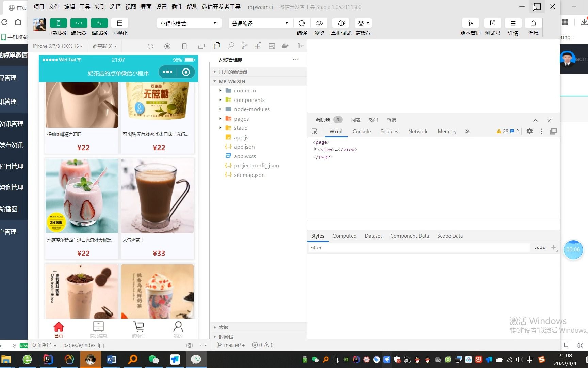This screenshot has width=588, height=368.
Task: Open version management (版本管理) icon
Action: [471, 23]
